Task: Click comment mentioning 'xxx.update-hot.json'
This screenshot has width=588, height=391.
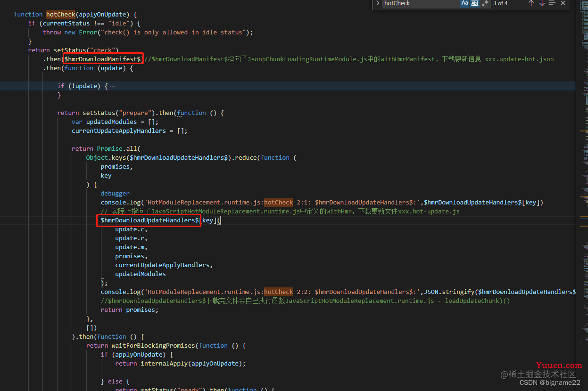Action: pyautogui.click(x=349, y=59)
